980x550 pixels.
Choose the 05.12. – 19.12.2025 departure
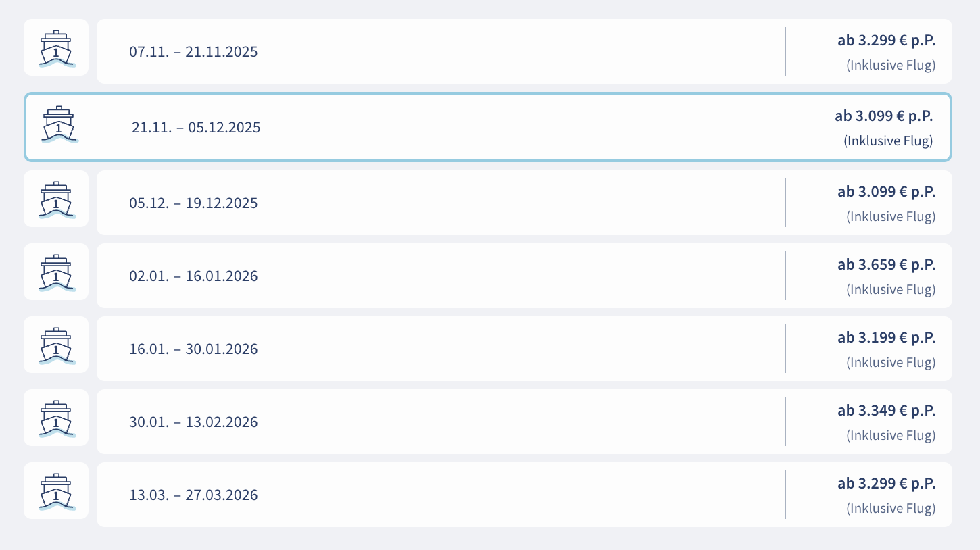(193, 203)
